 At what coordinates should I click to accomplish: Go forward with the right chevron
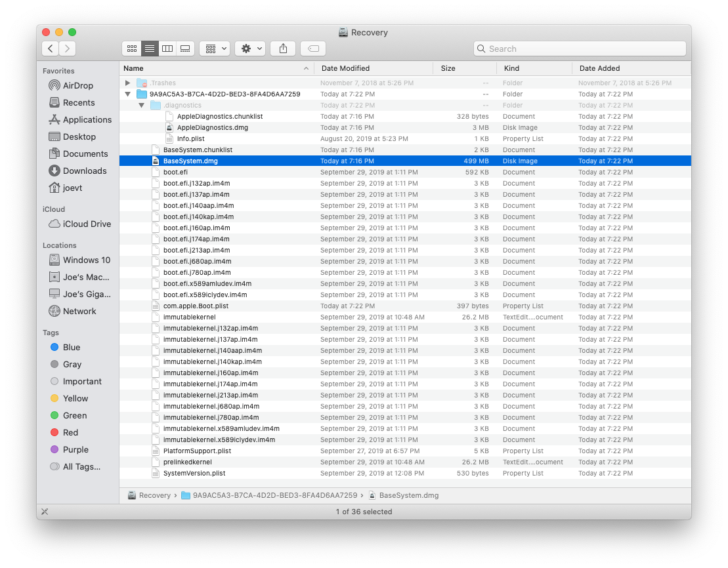click(x=68, y=49)
